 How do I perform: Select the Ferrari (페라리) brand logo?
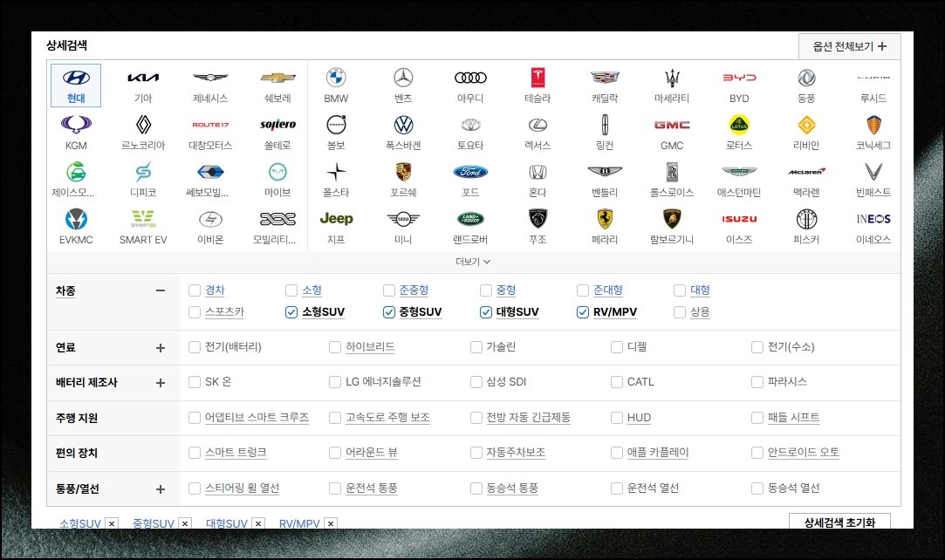(x=605, y=219)
